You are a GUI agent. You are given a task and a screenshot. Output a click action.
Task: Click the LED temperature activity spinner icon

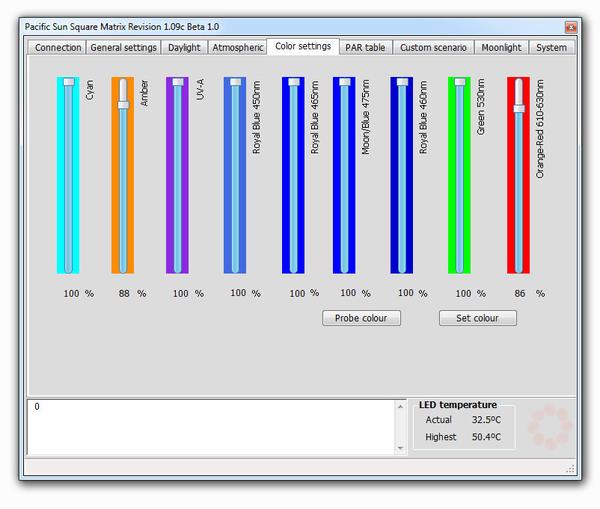click(x=548, y=427)
